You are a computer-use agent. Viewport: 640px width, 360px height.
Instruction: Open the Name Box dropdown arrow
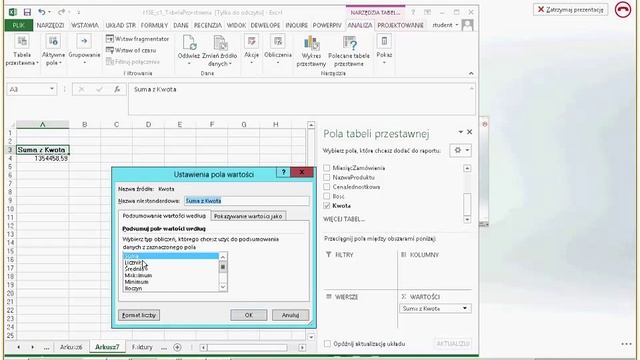[x=52, y=89]
